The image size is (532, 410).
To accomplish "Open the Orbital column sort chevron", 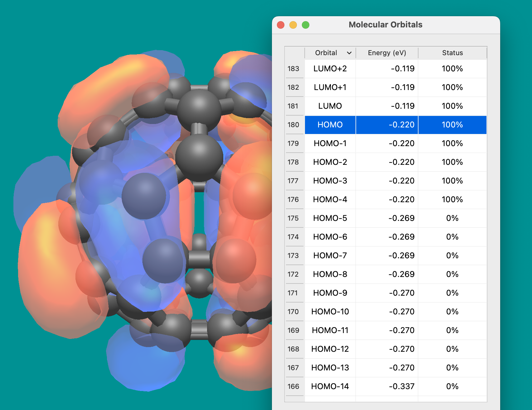I will (x=349, y=53).
